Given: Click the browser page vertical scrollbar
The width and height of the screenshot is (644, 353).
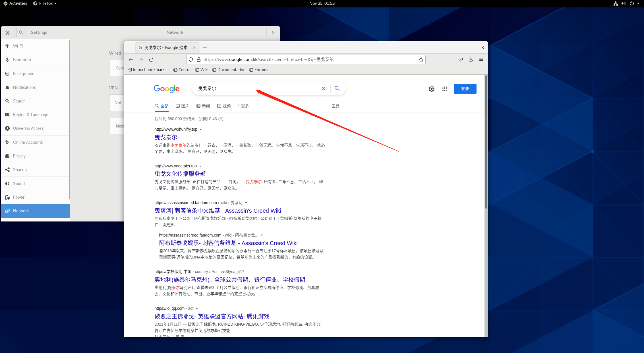Looking at the screenshot, I should [x=486, y=142].
